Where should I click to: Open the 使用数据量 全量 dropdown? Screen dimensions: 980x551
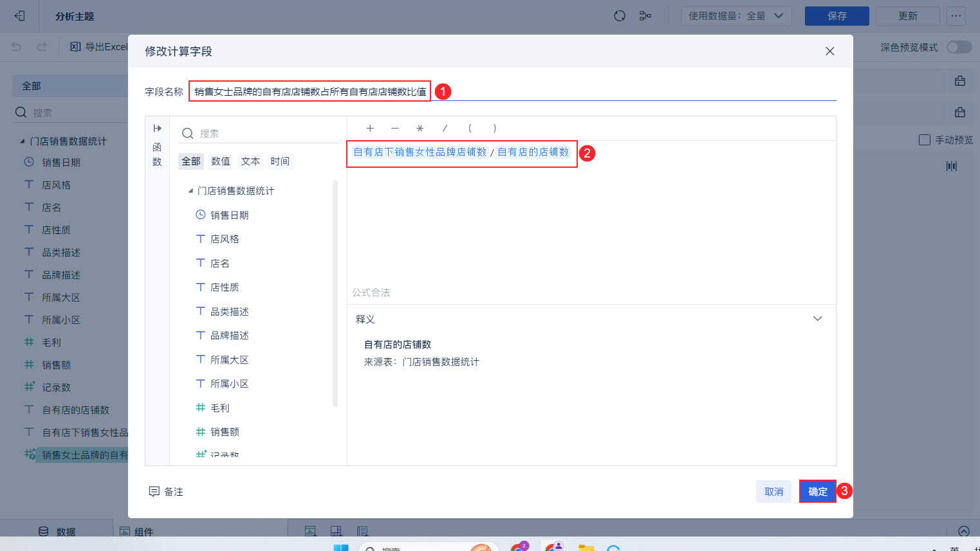tap(736, 16)
